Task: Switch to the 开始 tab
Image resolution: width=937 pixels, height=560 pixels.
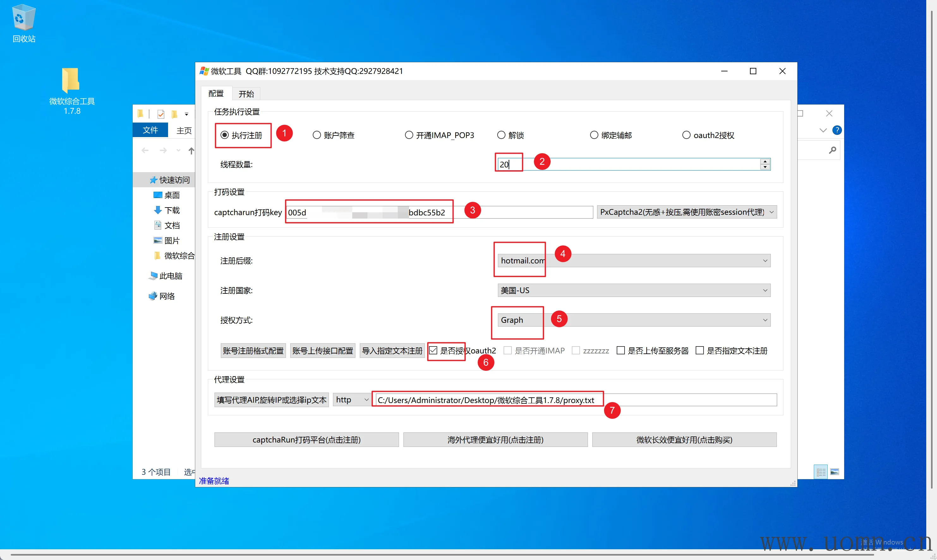Action: coord(246,94)
